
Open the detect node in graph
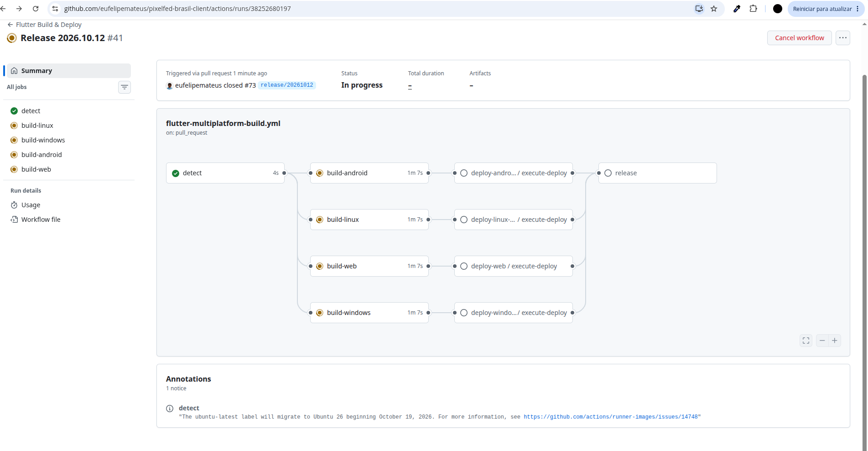[225, 173]
